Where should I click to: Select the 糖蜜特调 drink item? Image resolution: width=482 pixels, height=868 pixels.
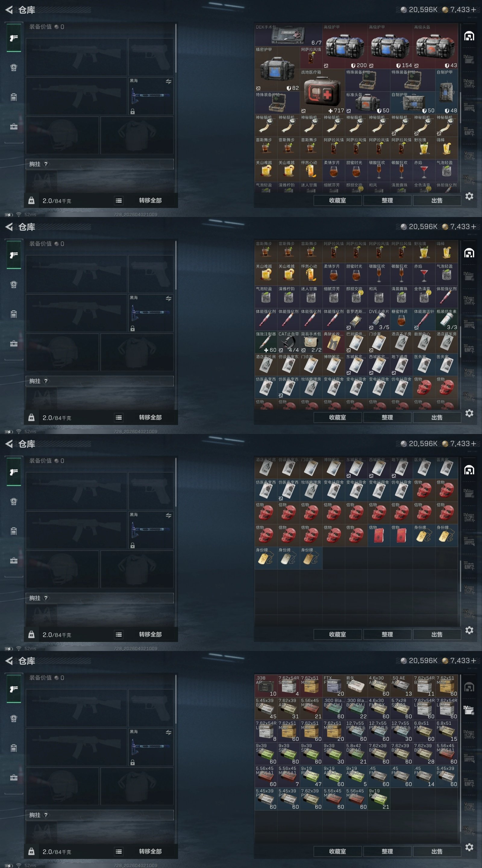[401, 319]
